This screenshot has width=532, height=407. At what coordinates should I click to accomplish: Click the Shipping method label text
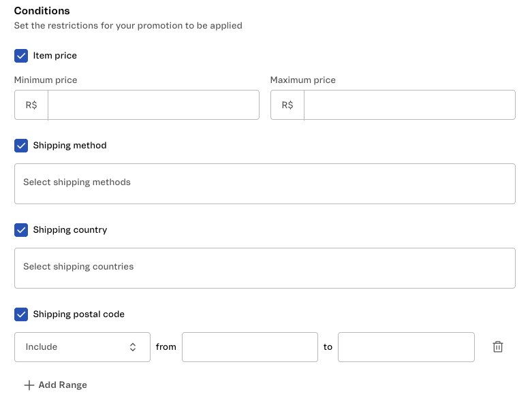point(69,146)
